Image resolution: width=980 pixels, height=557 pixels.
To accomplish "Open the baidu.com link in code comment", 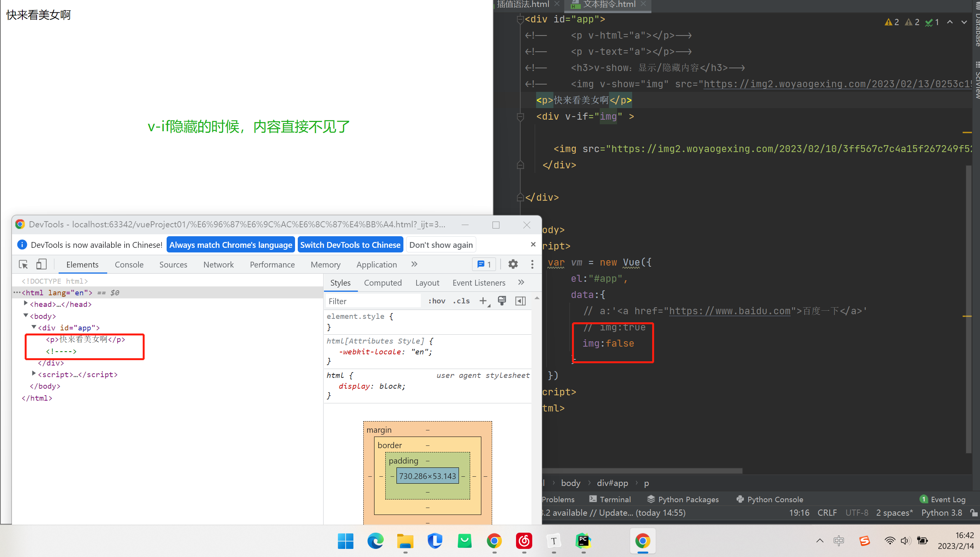I will [729, 311].
